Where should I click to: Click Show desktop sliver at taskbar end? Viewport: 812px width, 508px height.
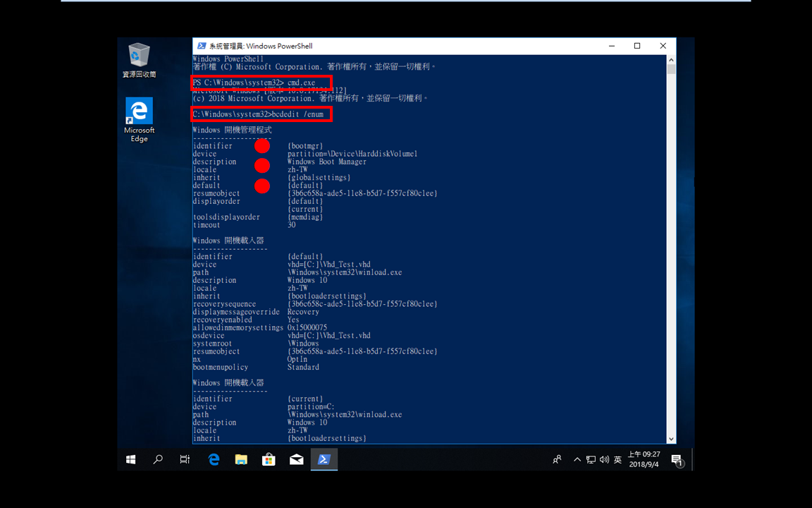pyautogui.click(x=692, y=459)
